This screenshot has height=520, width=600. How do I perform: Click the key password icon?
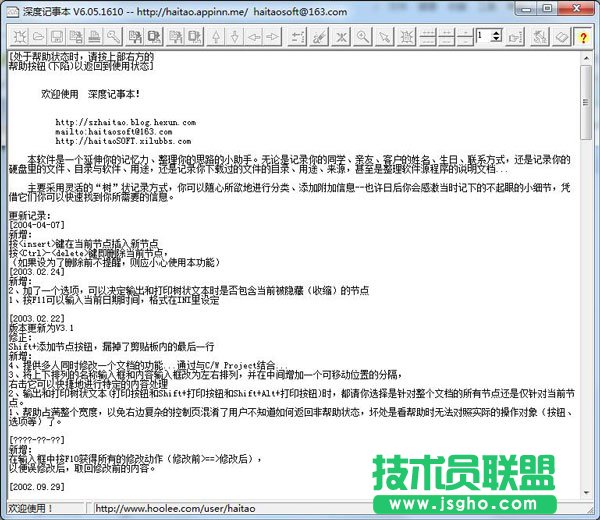(114, 37)
